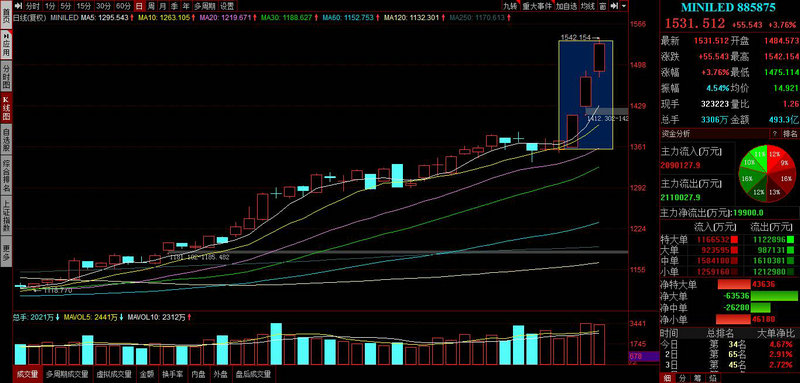The image size is (800, 383).
Task: Toggle the 九转 indicator
Action: 510,6
